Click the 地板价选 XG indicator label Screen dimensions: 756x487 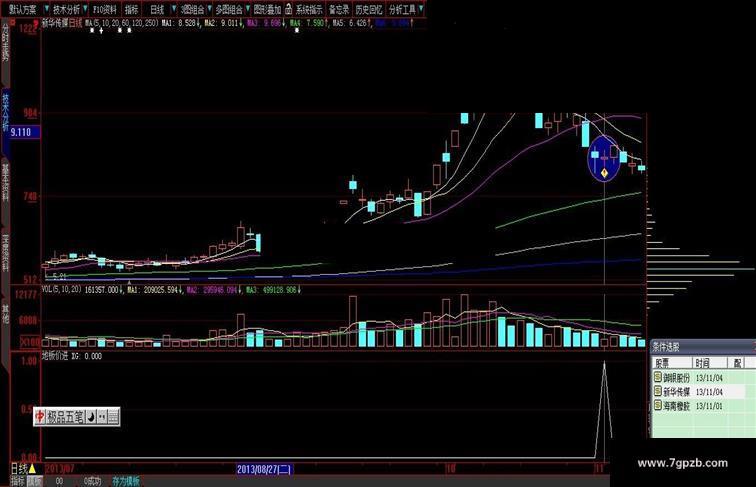(x=72, y=356)
